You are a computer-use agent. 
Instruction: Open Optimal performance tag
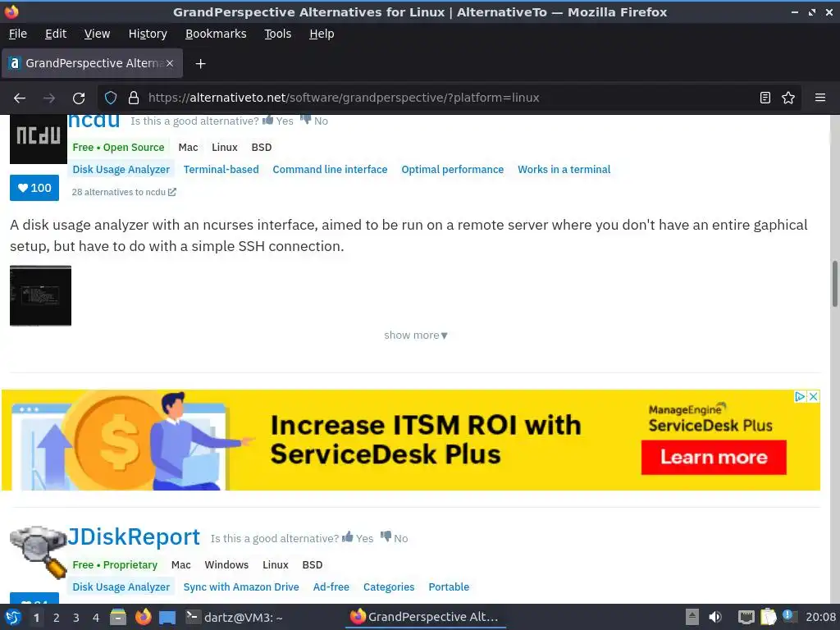(x=453, y=169)
